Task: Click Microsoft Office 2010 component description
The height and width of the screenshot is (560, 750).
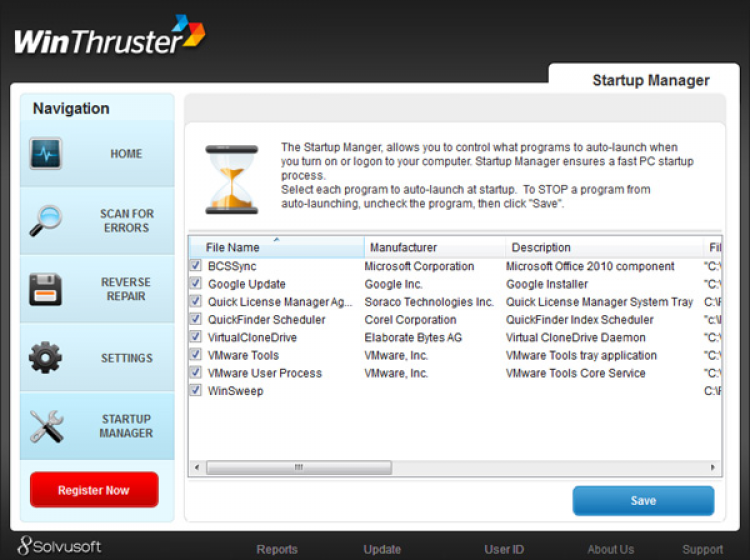Action: pos(590,266)
